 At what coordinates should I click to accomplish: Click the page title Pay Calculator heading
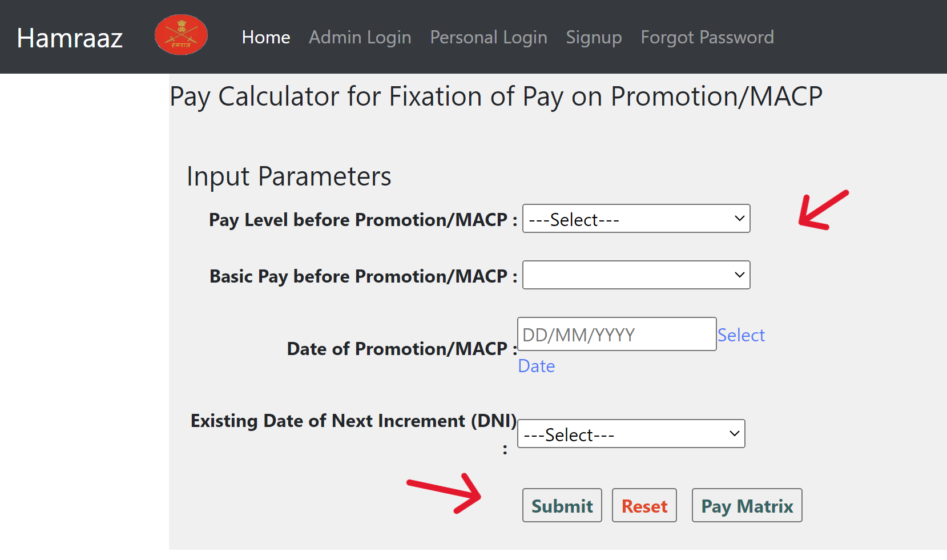point(495,95)
